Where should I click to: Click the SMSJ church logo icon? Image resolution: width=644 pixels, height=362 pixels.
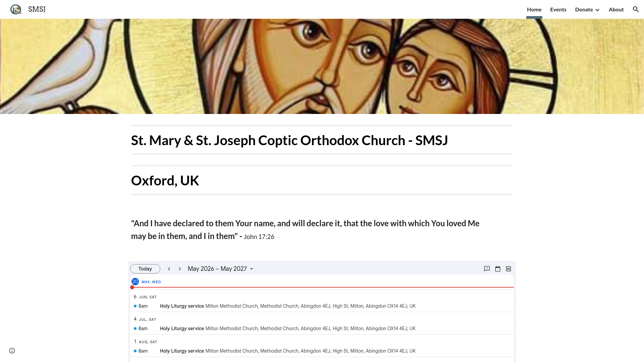pyautogui.click(x=16, y=9)
